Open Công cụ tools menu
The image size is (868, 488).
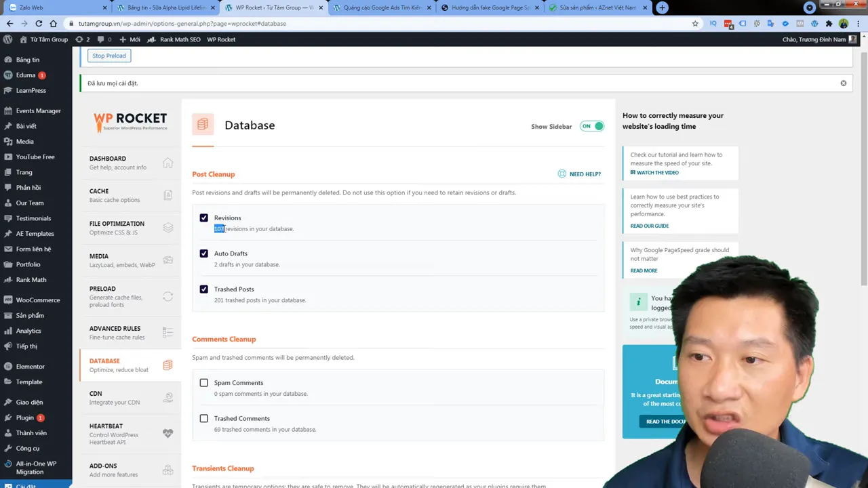pos(28,449)
